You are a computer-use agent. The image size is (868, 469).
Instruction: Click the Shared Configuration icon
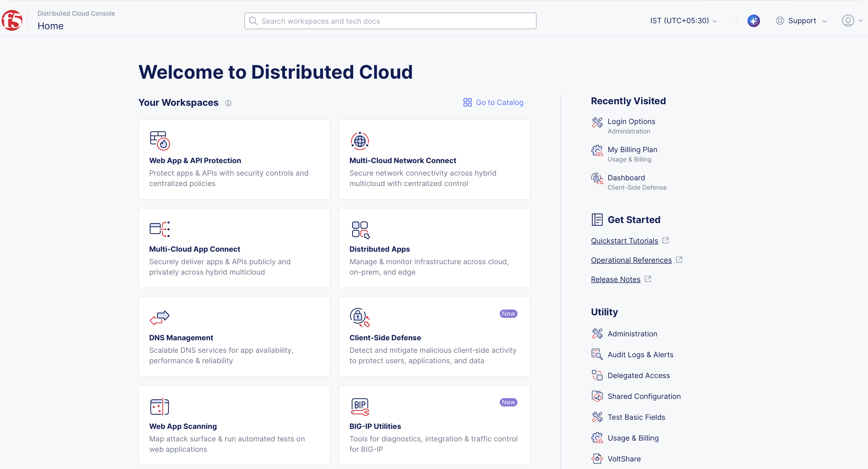[597, 396]
